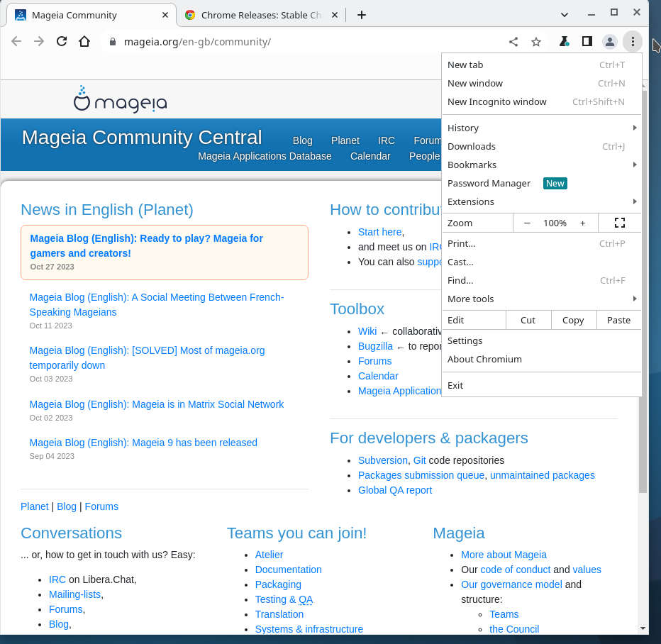Open the 'code of conduct' link
The width and height of the screenshot is (661, 644).
tap(516, 570)
